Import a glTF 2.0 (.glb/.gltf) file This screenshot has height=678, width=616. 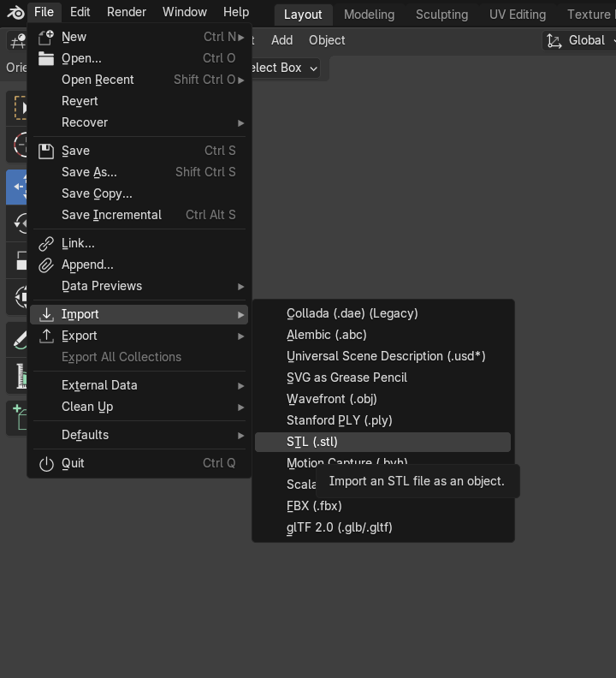point(382,527)
